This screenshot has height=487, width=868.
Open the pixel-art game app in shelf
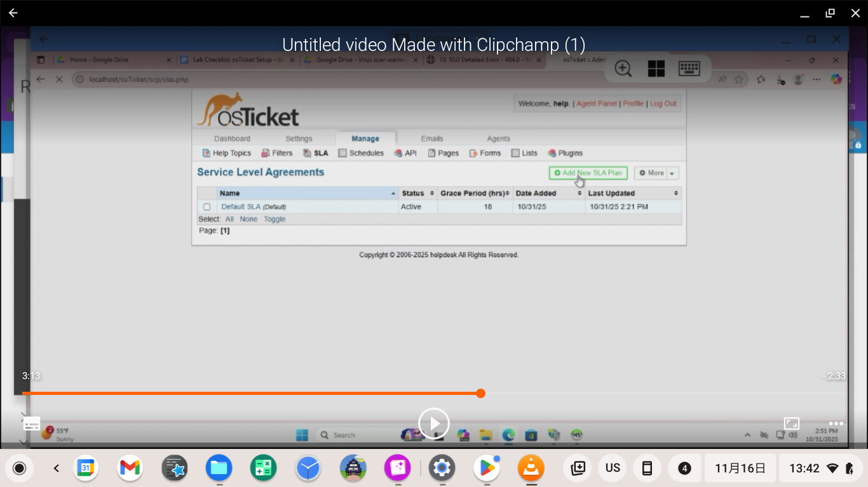click(x=353, y=469)
